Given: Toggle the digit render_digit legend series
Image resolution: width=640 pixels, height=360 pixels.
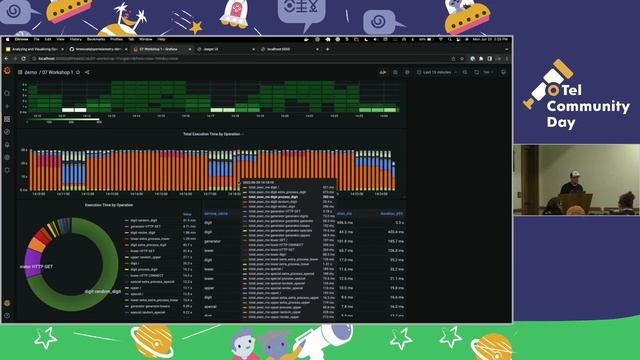Looking at the screenshot, I should (x=143, y=233).
